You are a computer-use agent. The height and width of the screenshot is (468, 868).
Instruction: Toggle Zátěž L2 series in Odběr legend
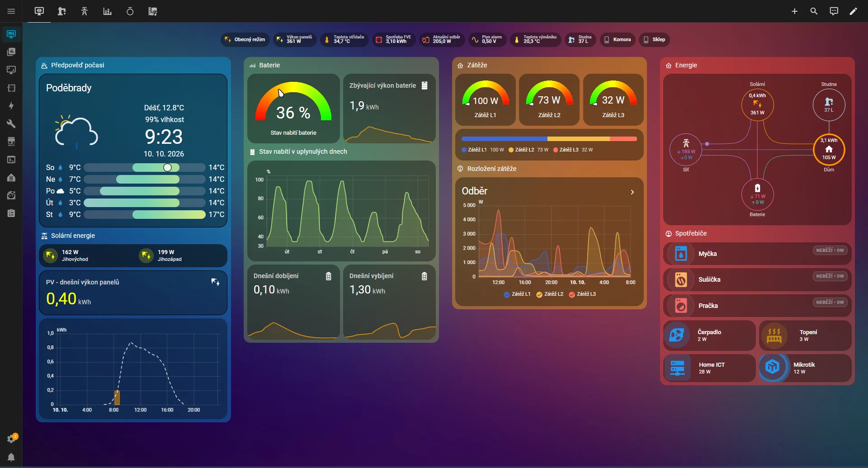pyautogui.click(x=550, y=294)
